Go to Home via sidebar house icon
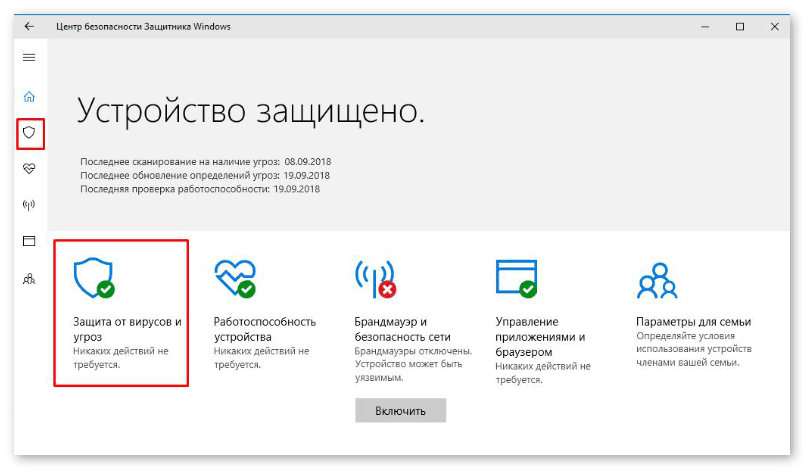The width and height of the screenshot is (809, 474). [29, 96]
